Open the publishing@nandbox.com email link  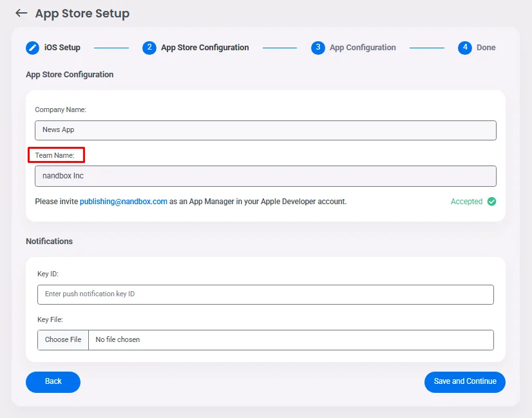point(124,202)
